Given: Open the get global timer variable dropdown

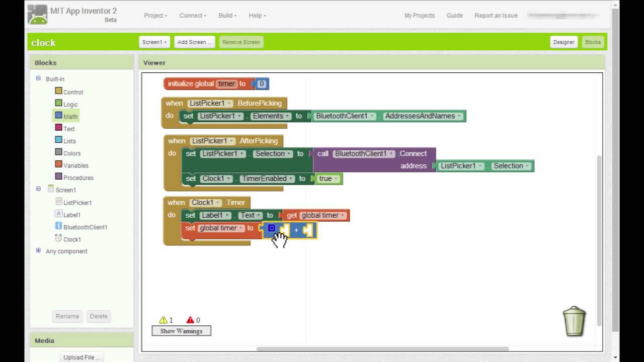Looking at the screenshot, I should click(323, 215).
